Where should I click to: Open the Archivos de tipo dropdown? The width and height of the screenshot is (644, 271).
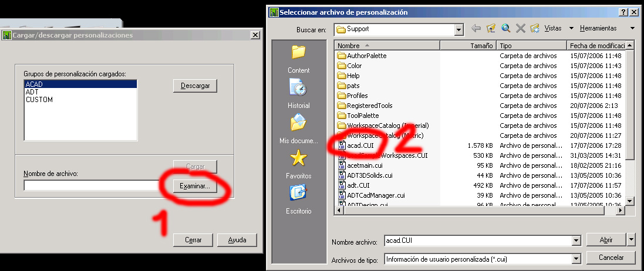pos(576,259)
